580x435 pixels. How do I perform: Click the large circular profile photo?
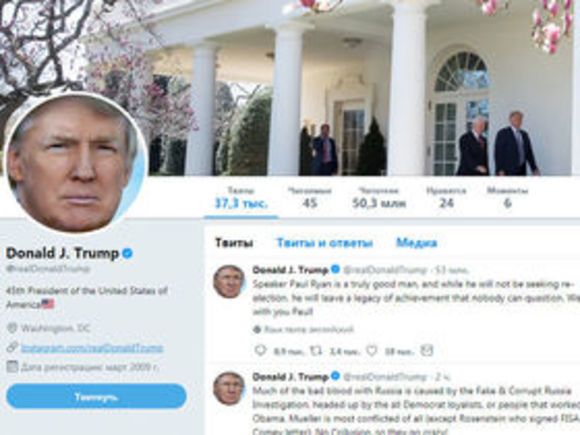point(77,163)
